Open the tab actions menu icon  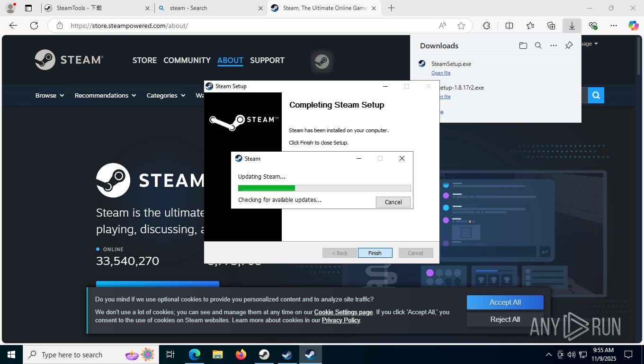(28, 8)
